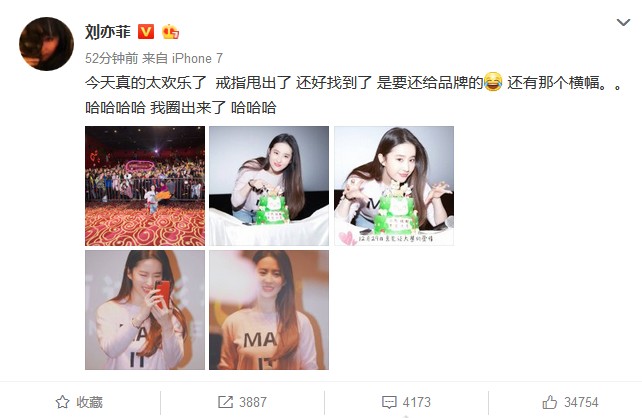Open the 刘亦菲 username link
This screenshot has height=418, width=642.
(x=108, y=32)
